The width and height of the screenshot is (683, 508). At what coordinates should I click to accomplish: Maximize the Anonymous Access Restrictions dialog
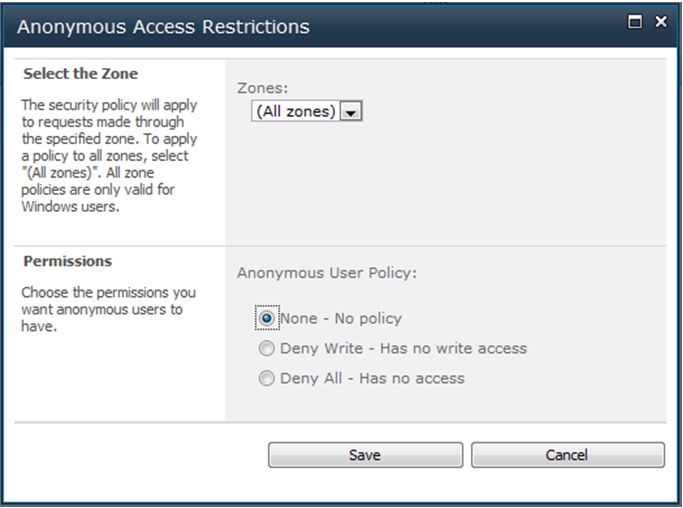point(635,21)
